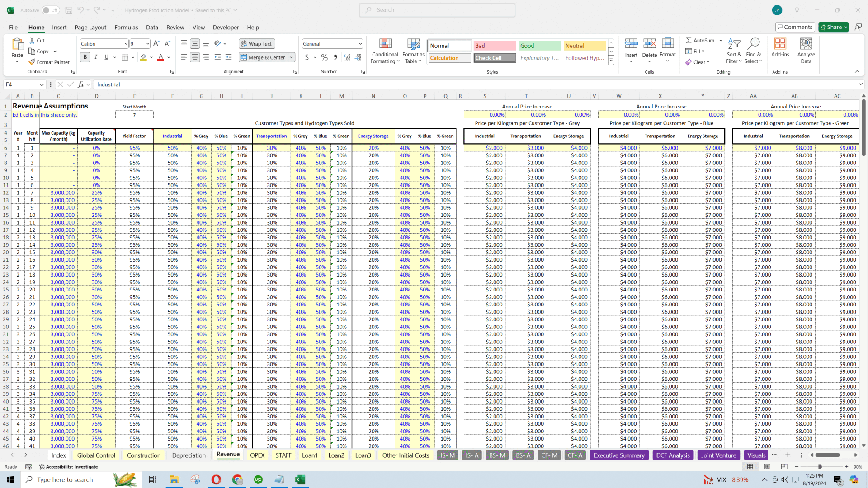Click the Executive Summary button
The image size is (868, 488).
(619, 455)
